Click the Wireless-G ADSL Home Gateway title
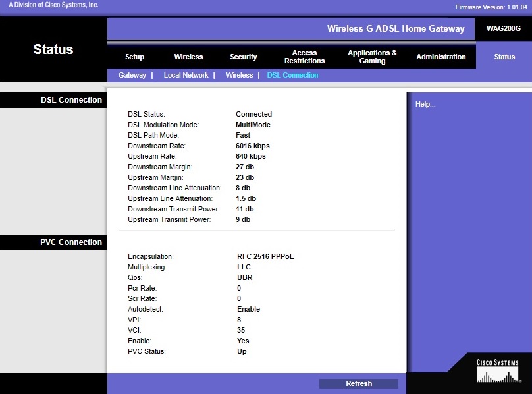The image size is (532, 394). tap(395, 29)
